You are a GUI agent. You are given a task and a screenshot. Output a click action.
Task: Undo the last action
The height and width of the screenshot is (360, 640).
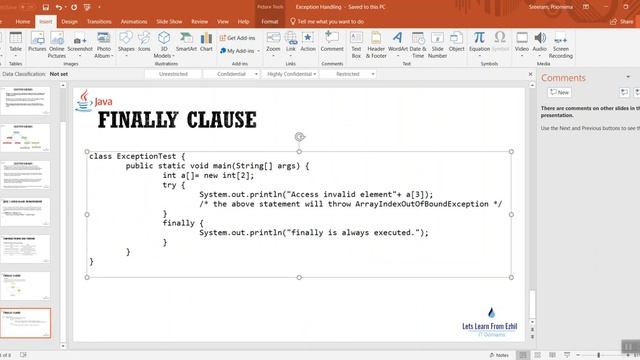point(59,7)
